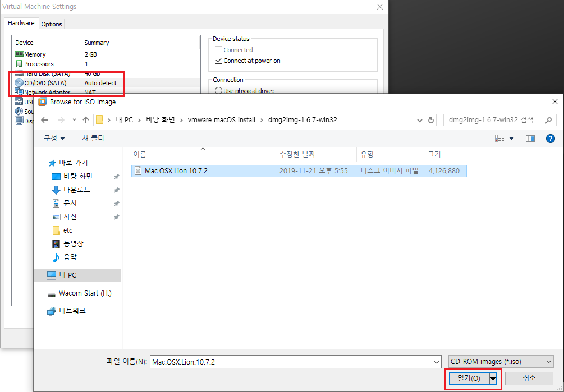Open the 바탕 화면 quick access folder
This screenshot has width=564, height=392.
click(77, 177)
